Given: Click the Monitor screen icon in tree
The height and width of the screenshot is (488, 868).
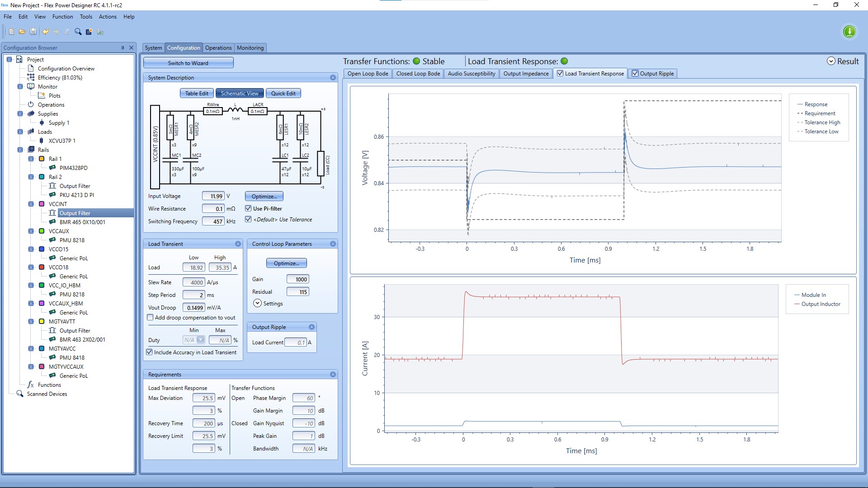Looking at the screenshot, I should click(31, 86).
